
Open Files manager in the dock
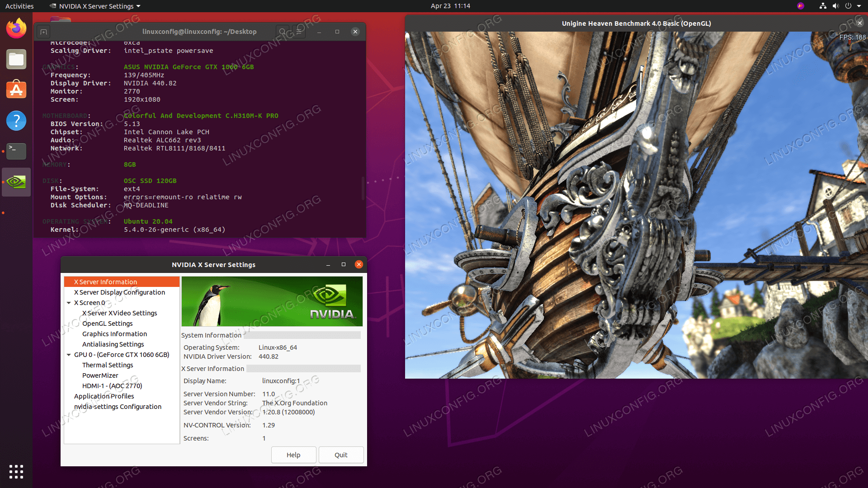pyautogui.click(x=16, y=59)
